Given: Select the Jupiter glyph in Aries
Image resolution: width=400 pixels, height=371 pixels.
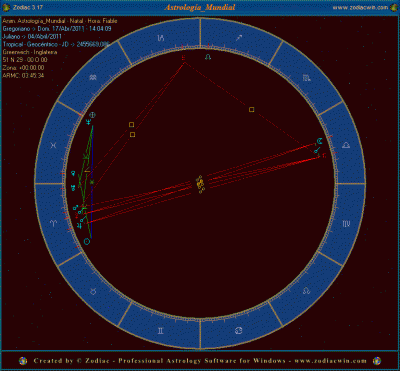Looking at the screenshot, I should (x=79, y=226).
